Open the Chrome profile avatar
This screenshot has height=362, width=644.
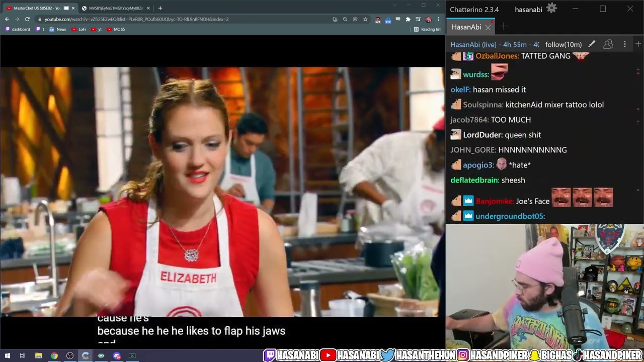pyautogui.click(x=428, y=19)
